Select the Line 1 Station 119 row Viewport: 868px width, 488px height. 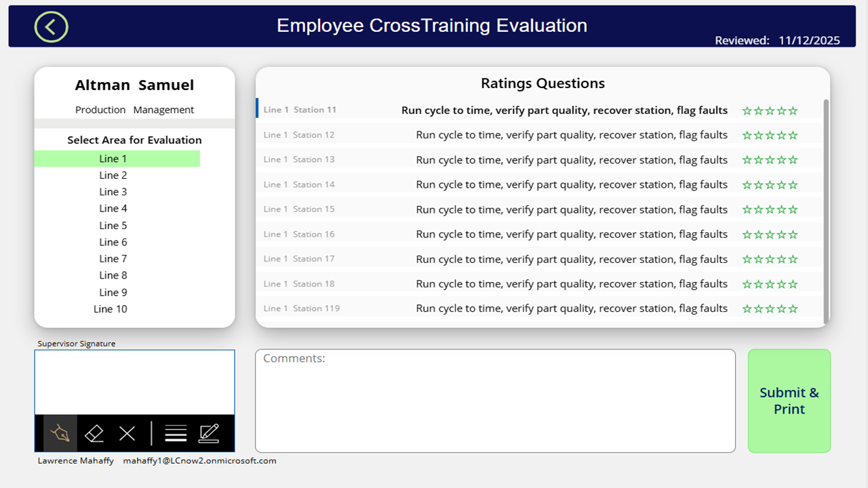pyautogui.click(x=475, y=308)
